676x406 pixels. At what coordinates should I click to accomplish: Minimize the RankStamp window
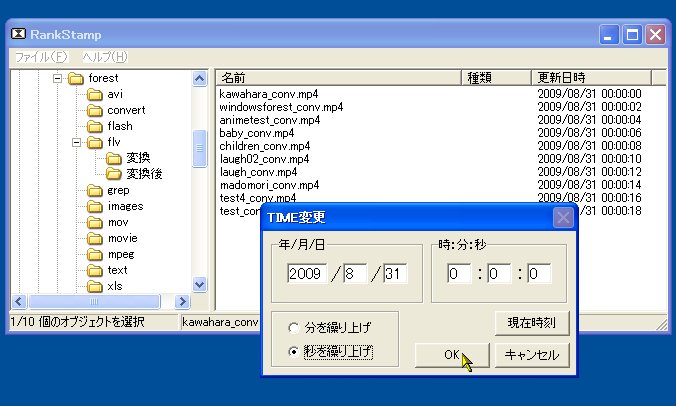[x=609, y=34]
